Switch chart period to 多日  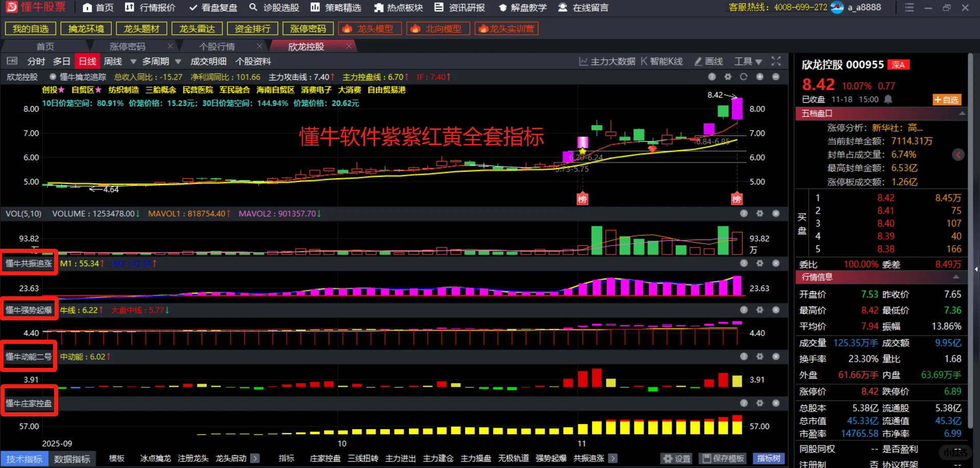tap(61, 61)
